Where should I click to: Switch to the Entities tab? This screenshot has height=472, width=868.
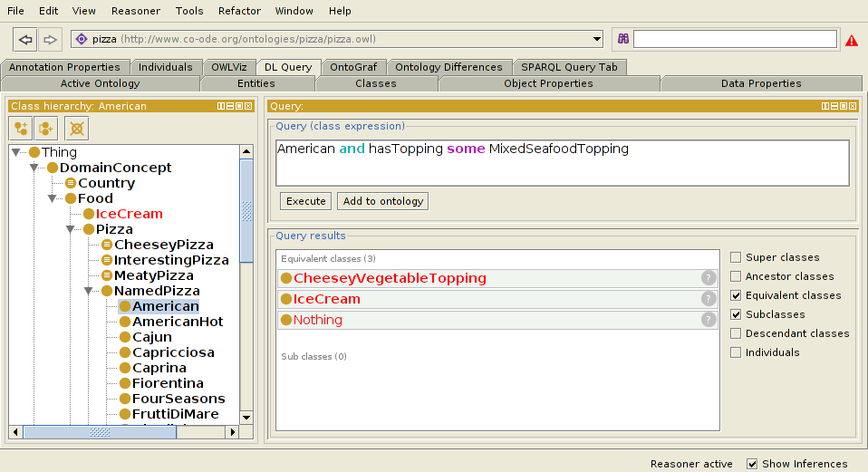(x=256, y=83)
